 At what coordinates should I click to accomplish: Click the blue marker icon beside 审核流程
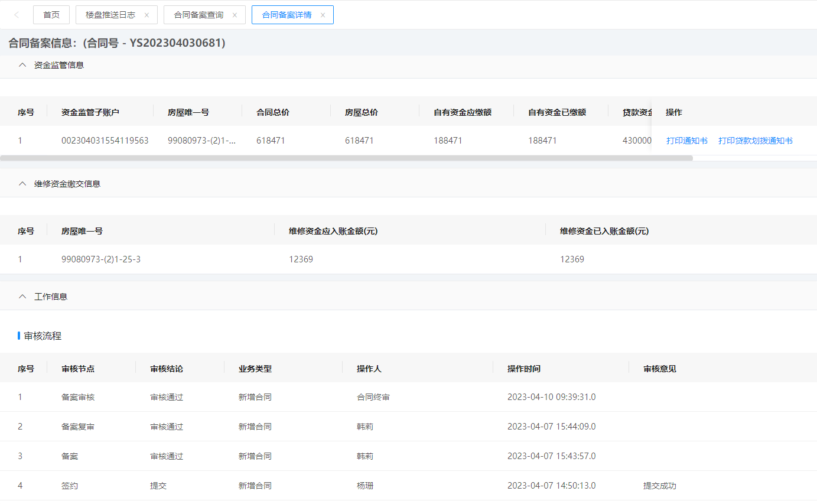[18, 337]
